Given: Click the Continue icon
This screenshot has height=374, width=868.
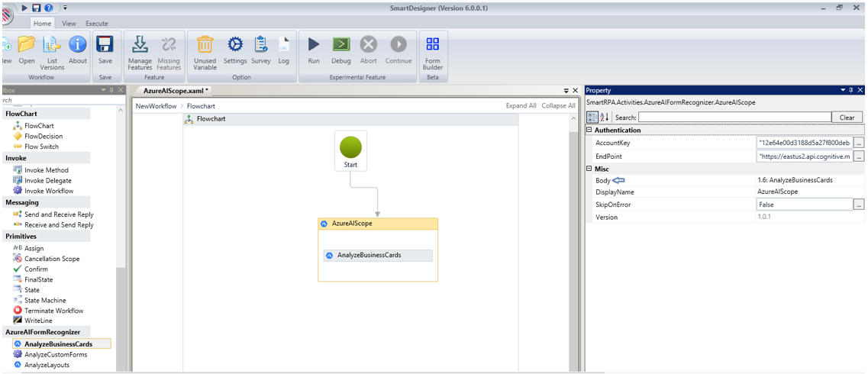Looking at the screenshot, I should (399, 44).
